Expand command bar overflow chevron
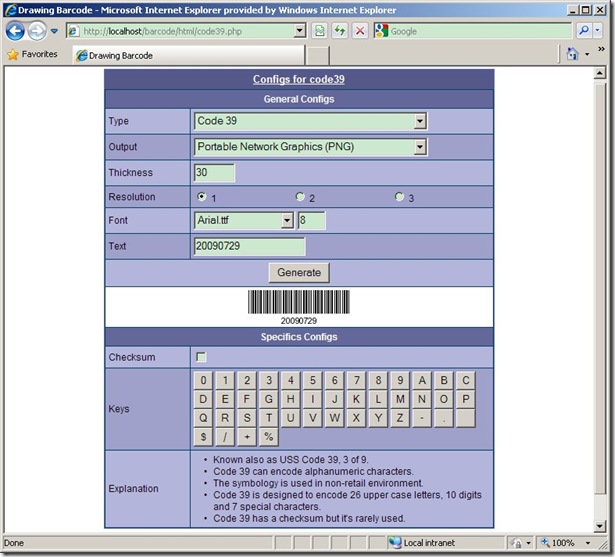The image size is (615, 557). click(x=601, y=49)
